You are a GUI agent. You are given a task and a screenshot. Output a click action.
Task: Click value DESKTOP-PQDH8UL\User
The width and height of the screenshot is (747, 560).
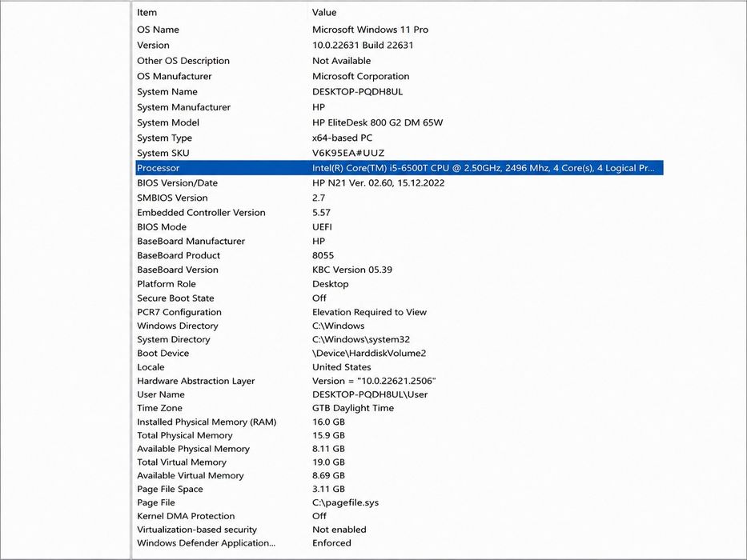pyautogui.click(x=370, y=394)
